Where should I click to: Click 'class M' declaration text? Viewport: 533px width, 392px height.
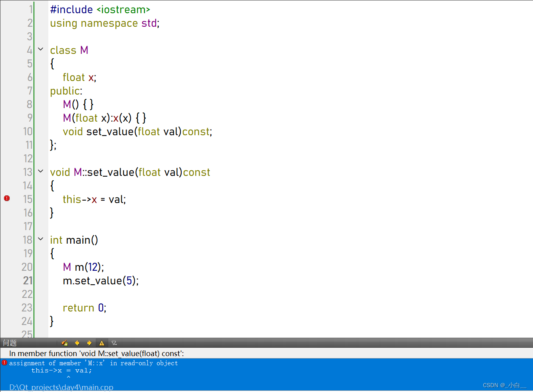click(69, 50)
